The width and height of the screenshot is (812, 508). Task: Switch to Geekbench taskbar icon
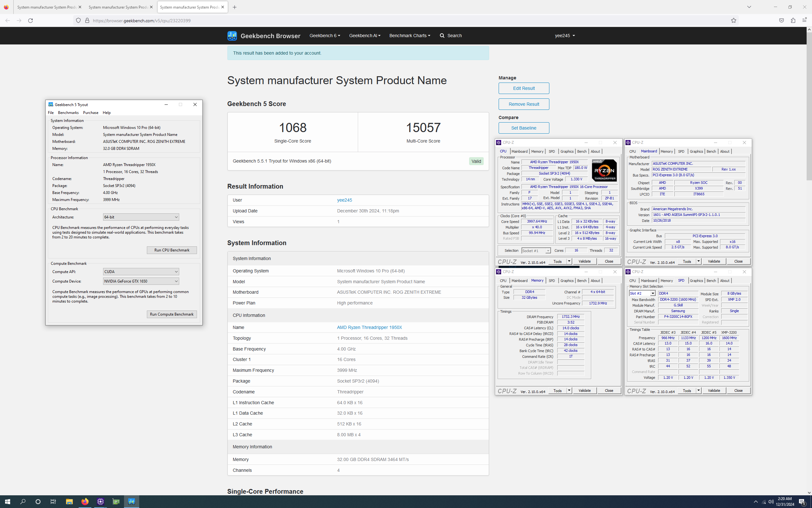[132, 502]
